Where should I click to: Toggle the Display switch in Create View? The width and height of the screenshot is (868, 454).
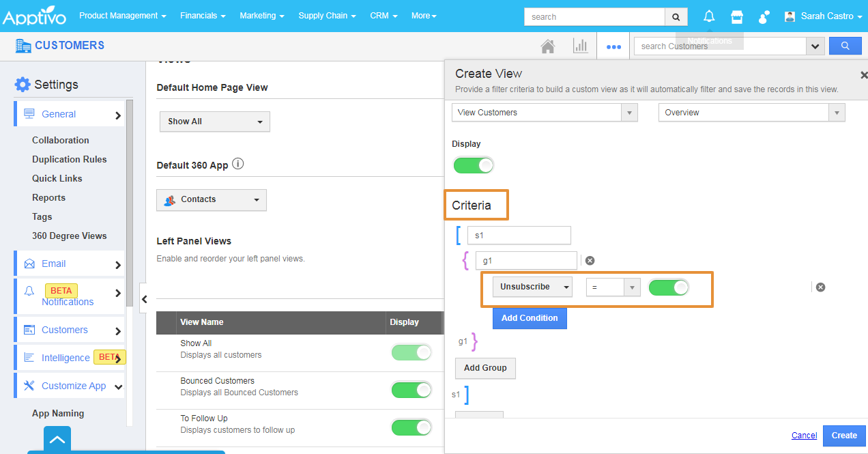[x=473, y=165]
